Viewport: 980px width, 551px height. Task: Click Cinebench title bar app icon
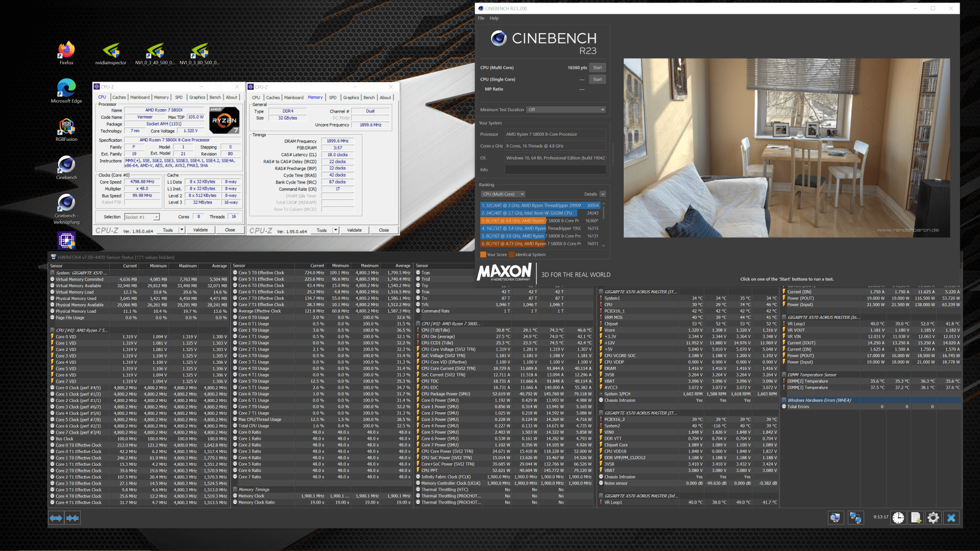click(480, 8)
